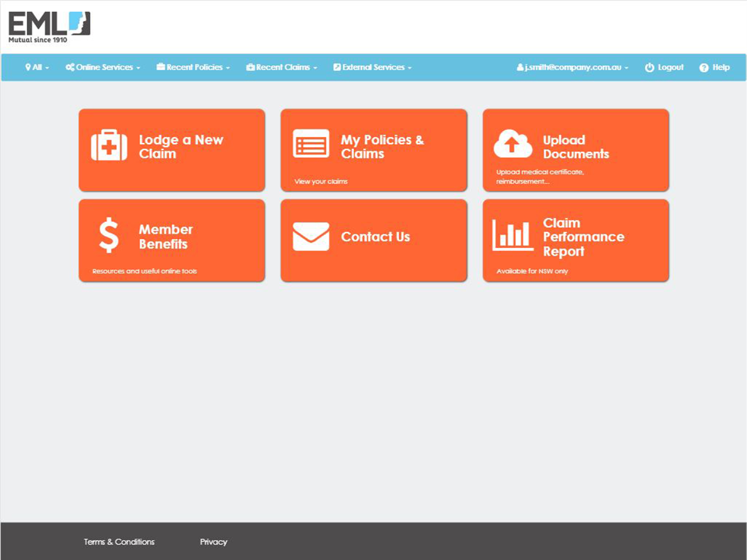Expand the External Services dropdown
The height and width of the screenshot is (560, 747).
[372, 67]
